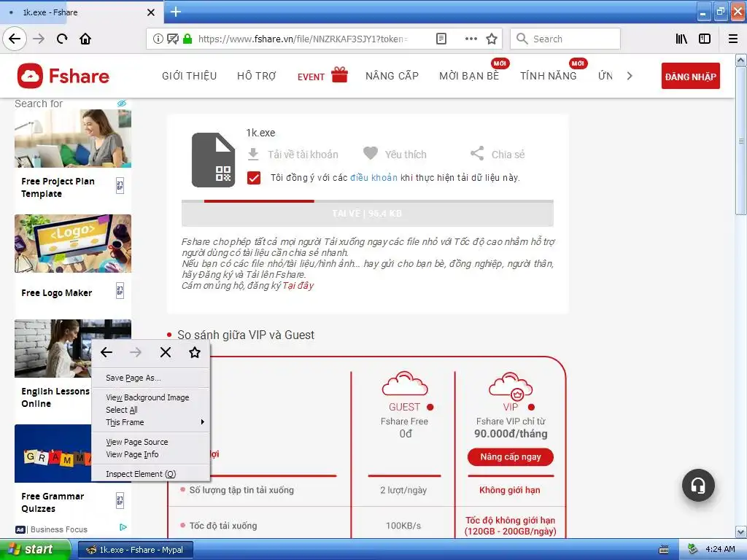Click the vertical scrollbar up arrow
The width and height of the screenshot is (747, 560).
pyautogui.click(x=741, y=60)
